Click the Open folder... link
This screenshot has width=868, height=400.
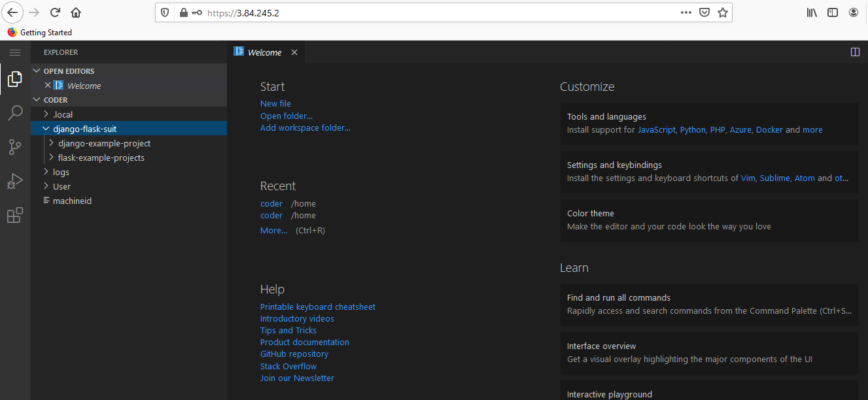286,116
